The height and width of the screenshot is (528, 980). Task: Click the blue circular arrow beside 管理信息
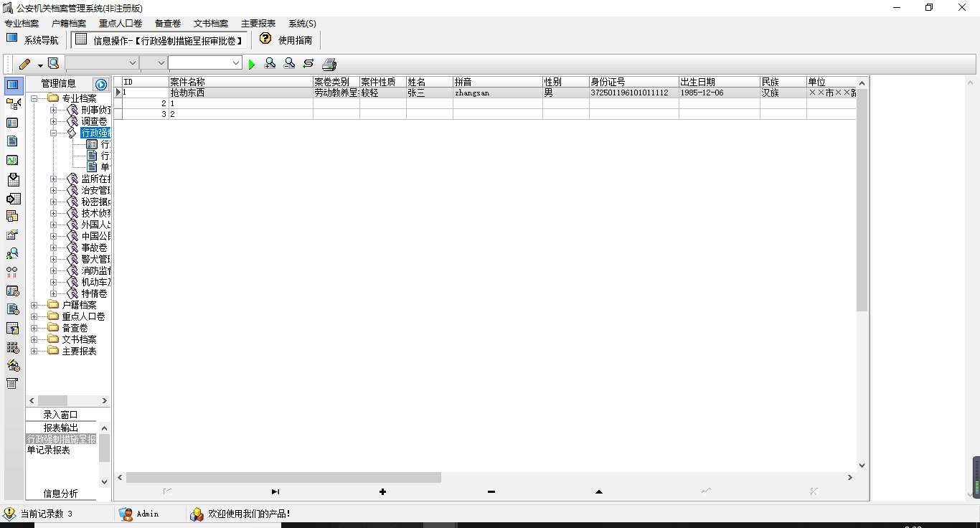point(101,84)
